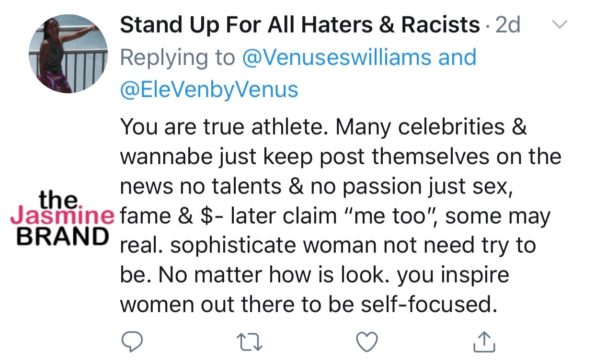Open the user's round profile avatar

coord(68,54)
